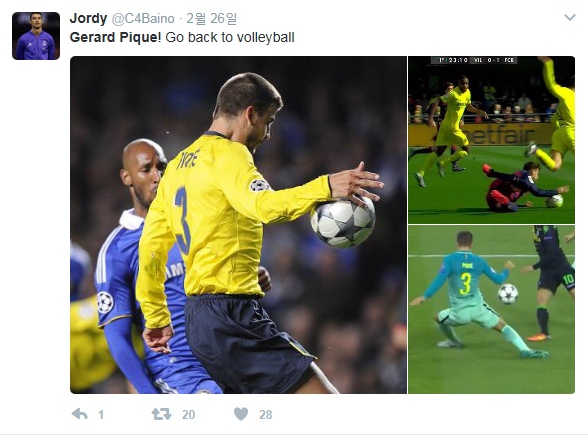Enlarge the large yellow jersey handball photo
This screenshot has height=435, width=588.
click(x=238, y=225)
